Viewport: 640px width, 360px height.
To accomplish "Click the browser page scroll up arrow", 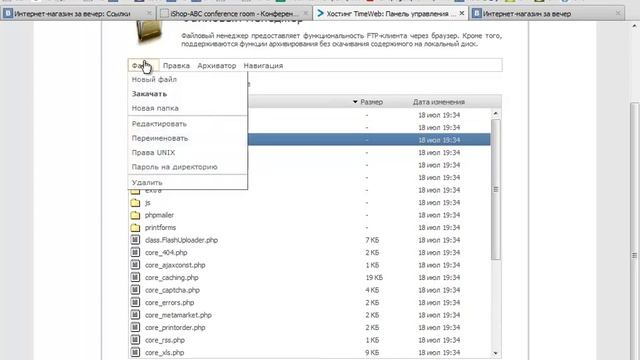I will (635, 26).
